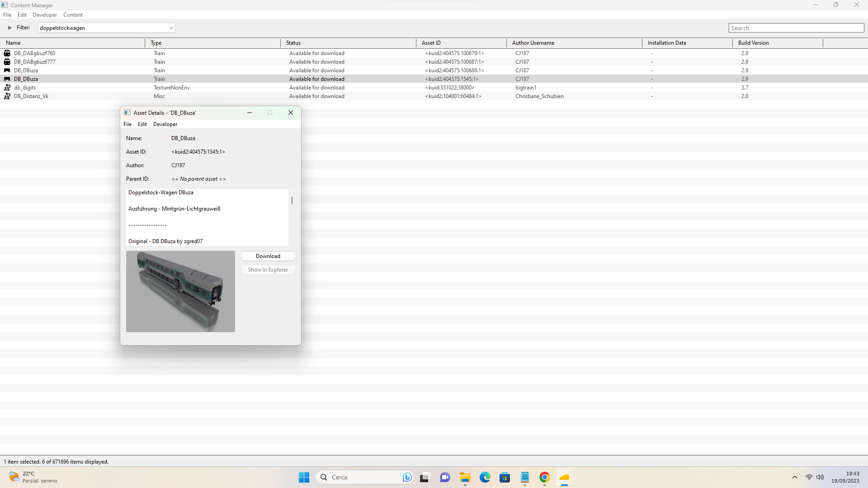
Task: Click the train icon beside DB_DABgbuzf760
Action: coord(7,53)
